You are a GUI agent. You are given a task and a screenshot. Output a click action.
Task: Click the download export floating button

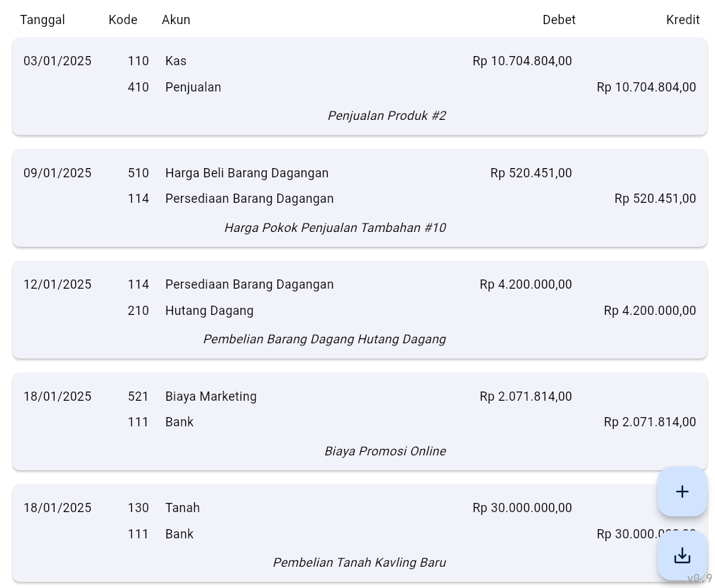[x=682, y=555]
